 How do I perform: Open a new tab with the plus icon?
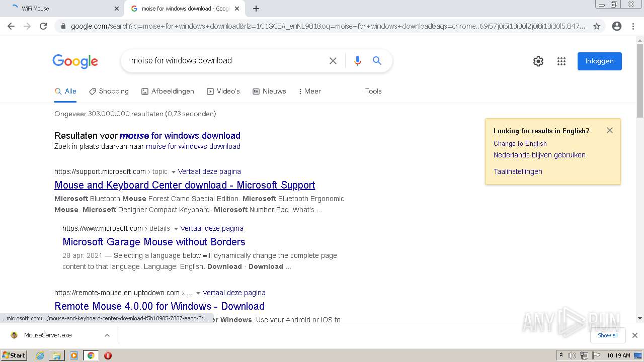[256, 9]
